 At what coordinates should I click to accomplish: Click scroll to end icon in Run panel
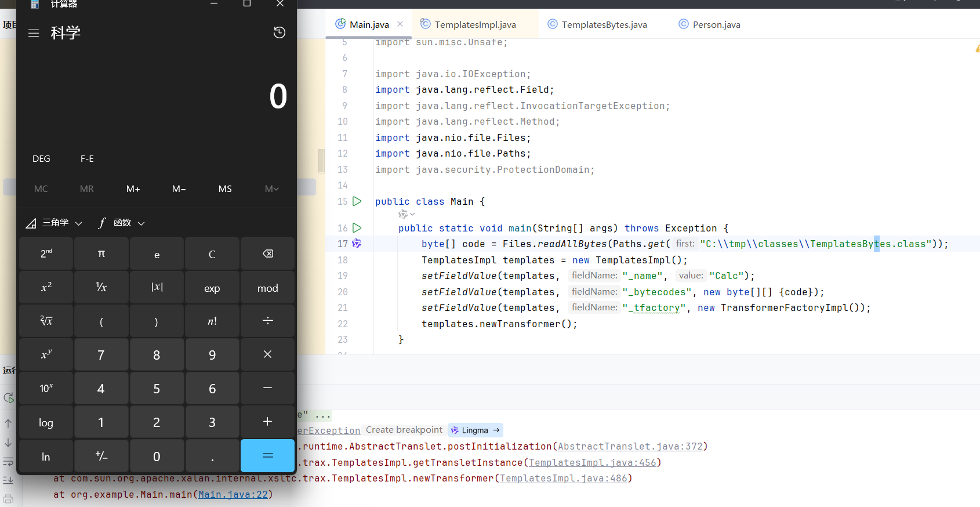click(x=8, y=480)
